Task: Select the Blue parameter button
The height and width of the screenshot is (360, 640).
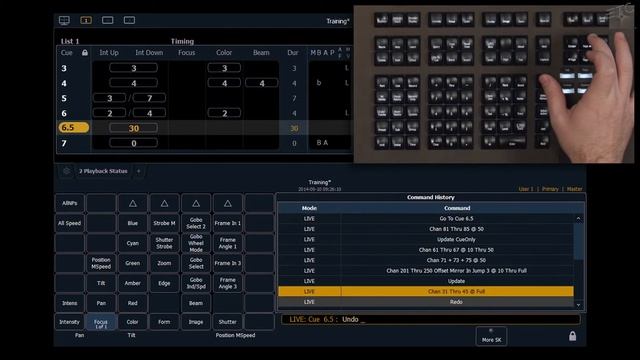Action: pos(133,223)
